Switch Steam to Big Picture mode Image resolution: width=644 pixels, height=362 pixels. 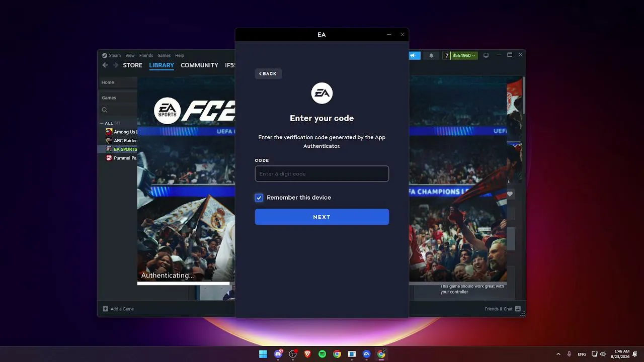point(486,55)
